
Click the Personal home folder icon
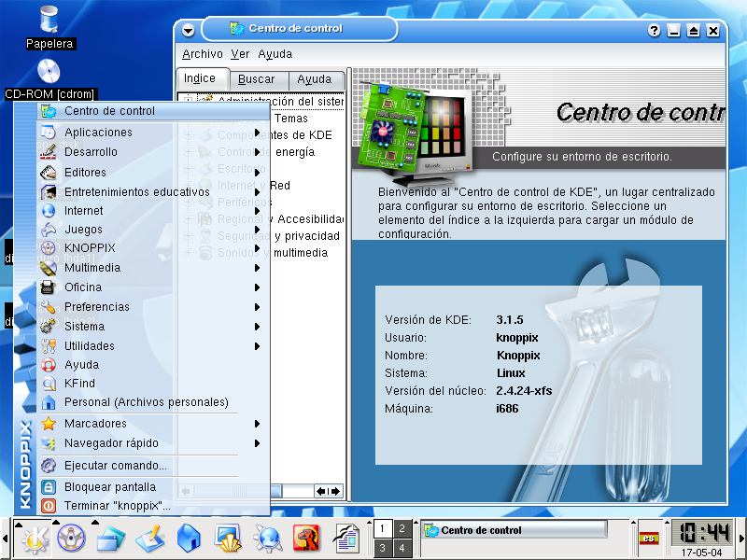click(49, 402)
